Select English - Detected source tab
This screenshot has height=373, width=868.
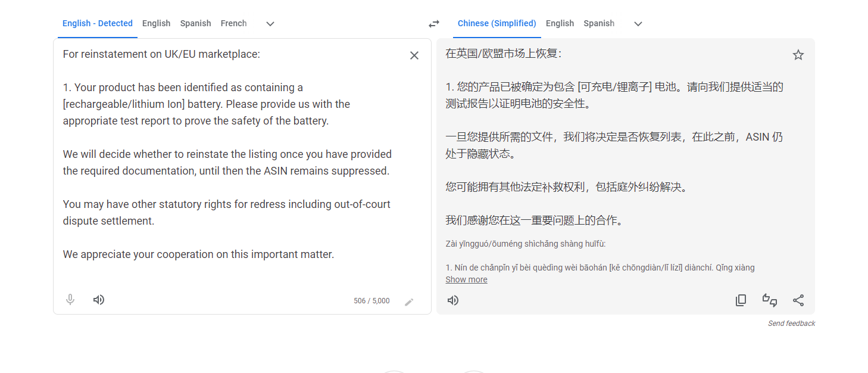[98, 23]
